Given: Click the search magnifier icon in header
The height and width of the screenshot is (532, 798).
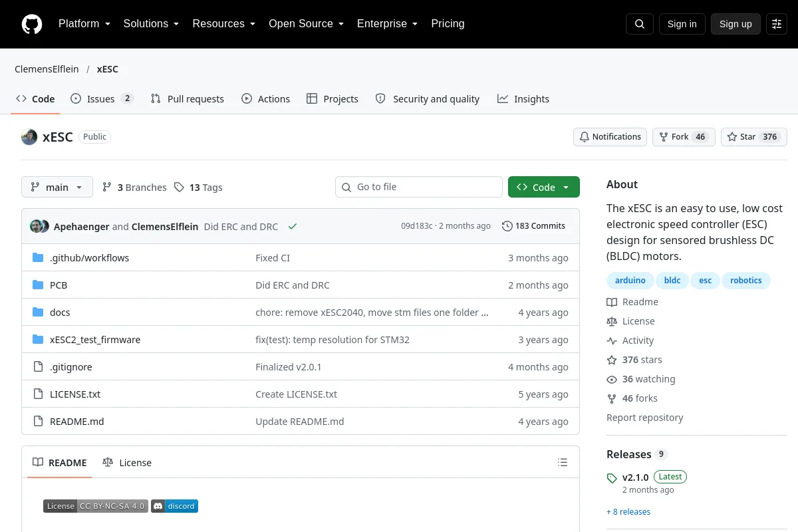Looking at the screenshot, I should pos(640,24).
